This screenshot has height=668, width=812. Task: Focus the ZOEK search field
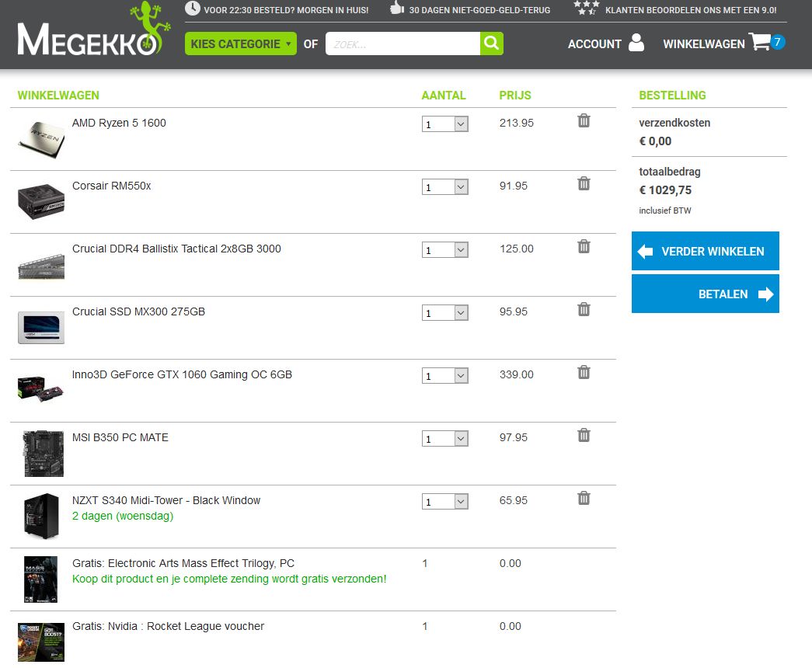(x=403, y=43)
